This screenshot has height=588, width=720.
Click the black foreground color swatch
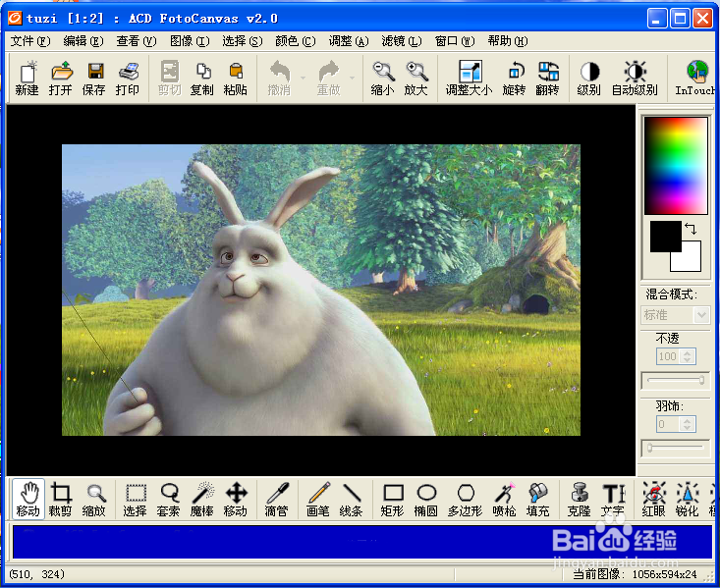click(665, 237)
